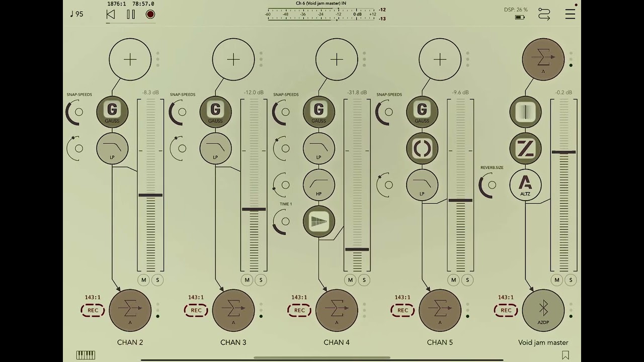This screenshot has height=362, width=644.
Task: Open the LP filter on CHAN 2
Action: point(112,148)
